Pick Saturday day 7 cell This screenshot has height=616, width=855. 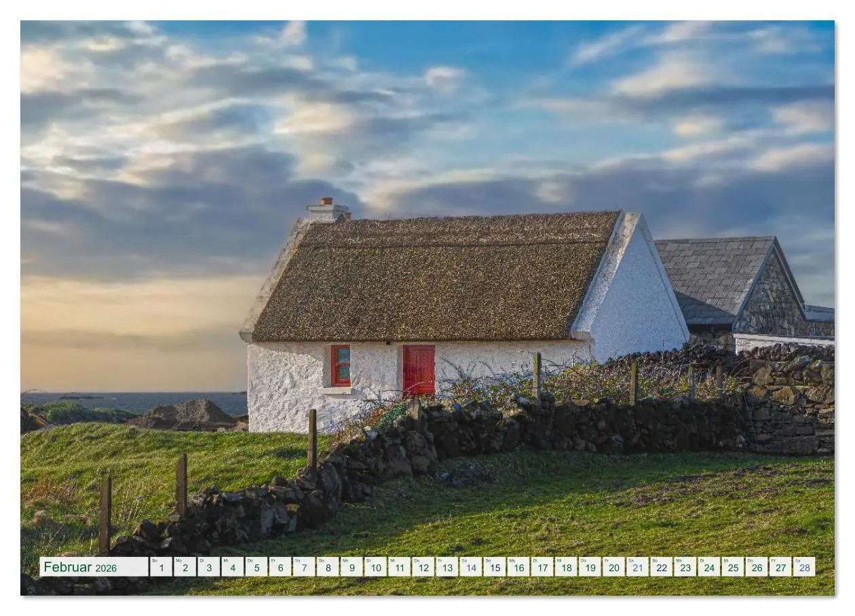tap(303, 567)
